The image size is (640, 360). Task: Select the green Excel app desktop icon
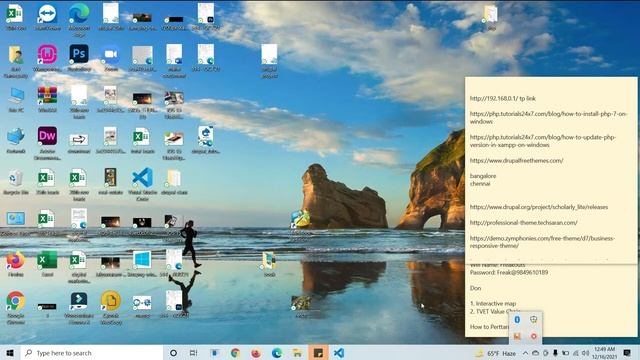point(47,264)
